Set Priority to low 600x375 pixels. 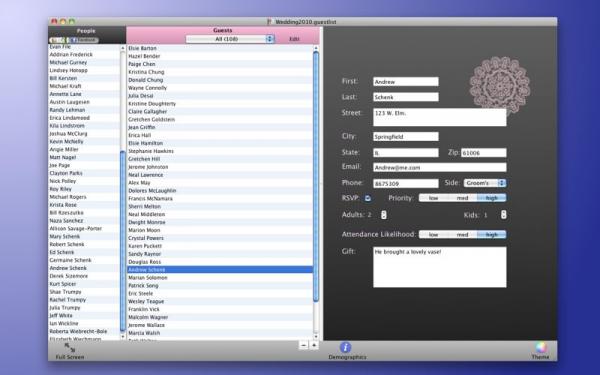point(434,198)
